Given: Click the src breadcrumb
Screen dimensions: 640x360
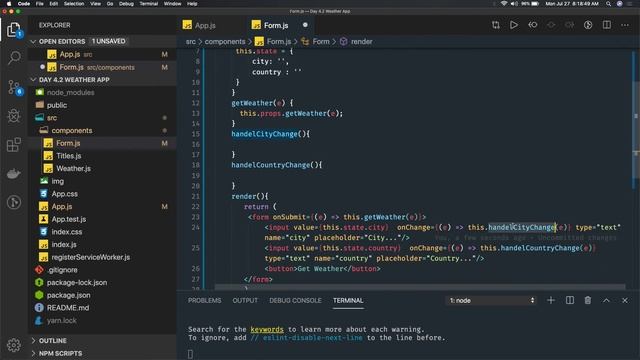Looking at the screenshot, I should click(x=191, y=41).
